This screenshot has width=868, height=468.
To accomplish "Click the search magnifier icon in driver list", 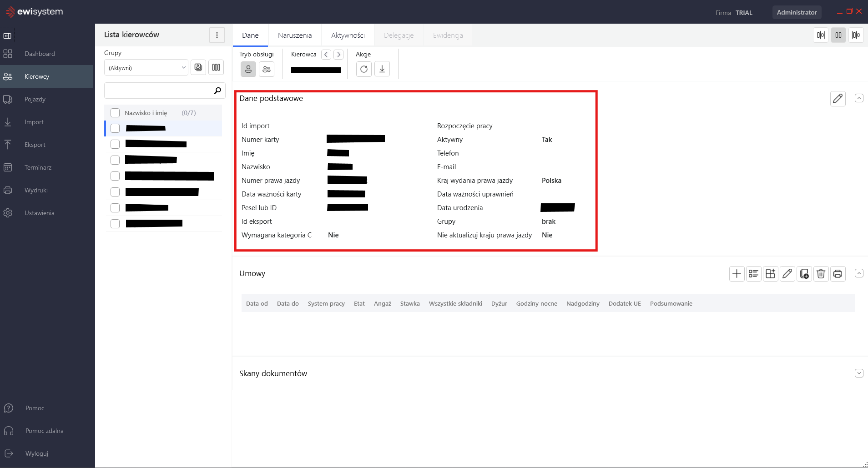I will point(217,91).
